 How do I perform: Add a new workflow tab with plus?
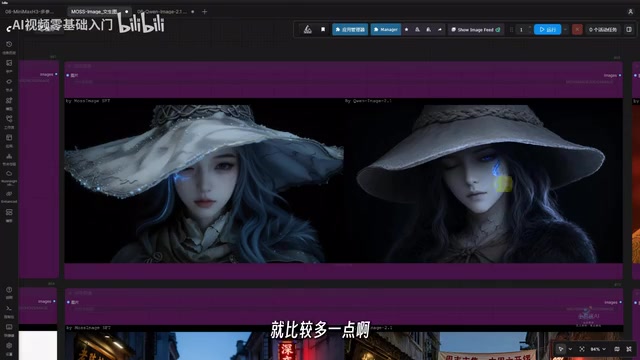204,12
